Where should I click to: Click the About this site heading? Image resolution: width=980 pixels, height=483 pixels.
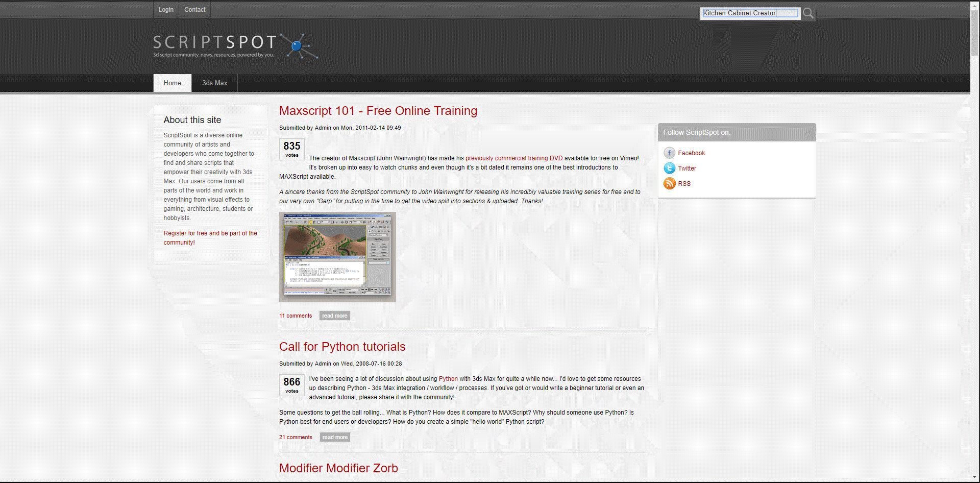(x=192, y=120)
